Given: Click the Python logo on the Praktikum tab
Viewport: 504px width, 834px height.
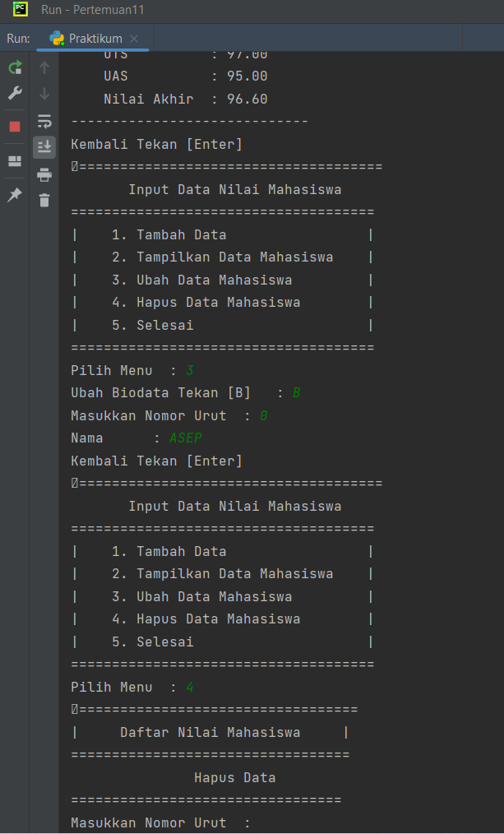Looking at the screenshot, I should (x=57, y=38).
